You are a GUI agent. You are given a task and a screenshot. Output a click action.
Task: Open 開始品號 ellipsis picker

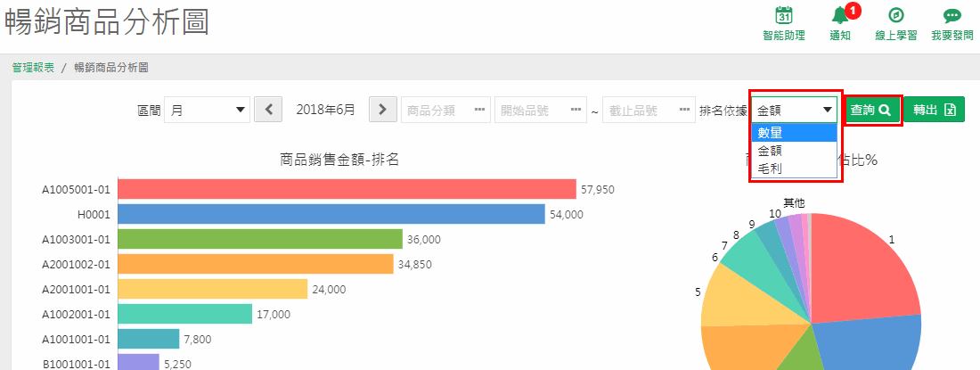click(x=576, y=110)
